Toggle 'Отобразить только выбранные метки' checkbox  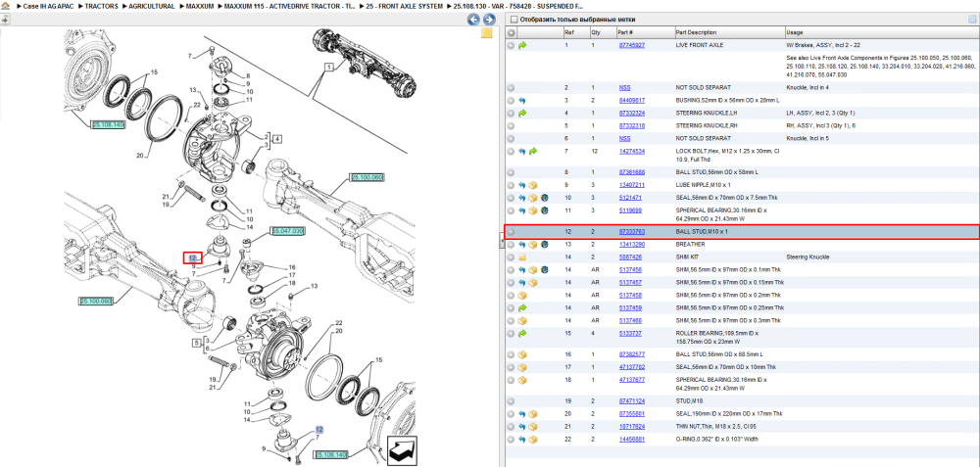514,20
